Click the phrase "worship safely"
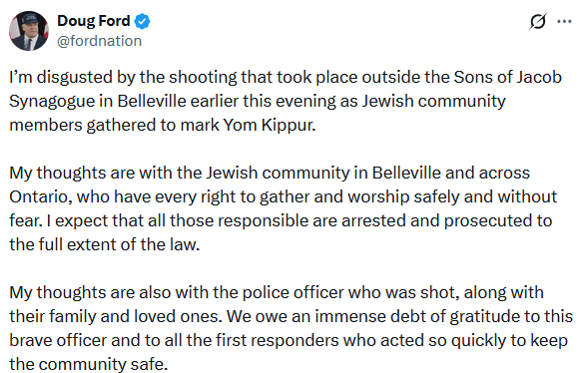The width and height of the screenshot is (588, 373). (403, 197)
